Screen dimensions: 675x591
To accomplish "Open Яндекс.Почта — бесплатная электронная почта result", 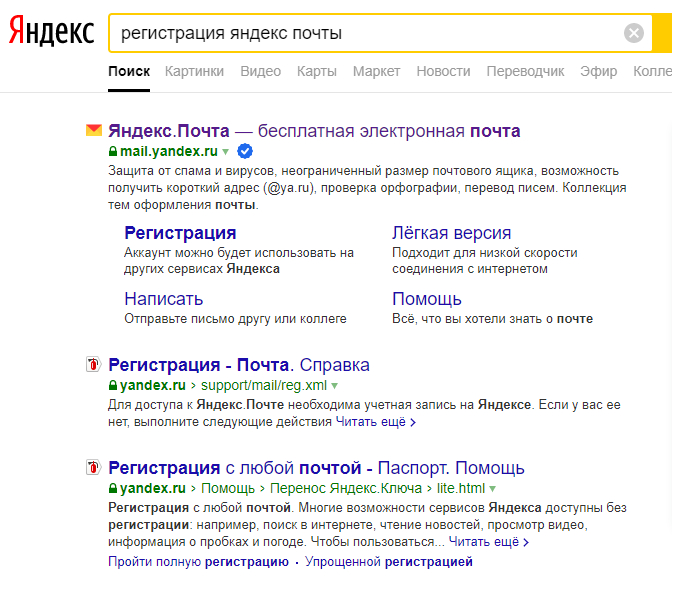I will tap(314, 130).
